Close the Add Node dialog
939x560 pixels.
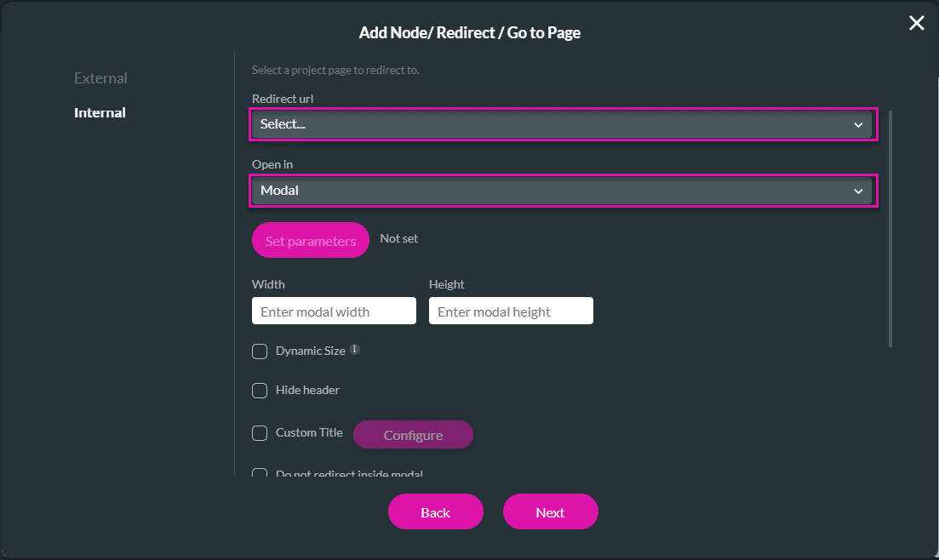pos(916,23)
